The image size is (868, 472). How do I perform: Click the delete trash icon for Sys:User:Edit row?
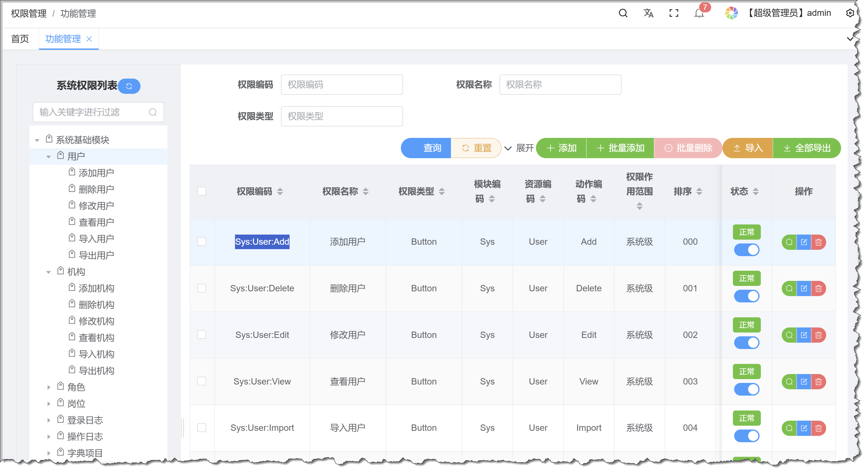tap(818, 335)
